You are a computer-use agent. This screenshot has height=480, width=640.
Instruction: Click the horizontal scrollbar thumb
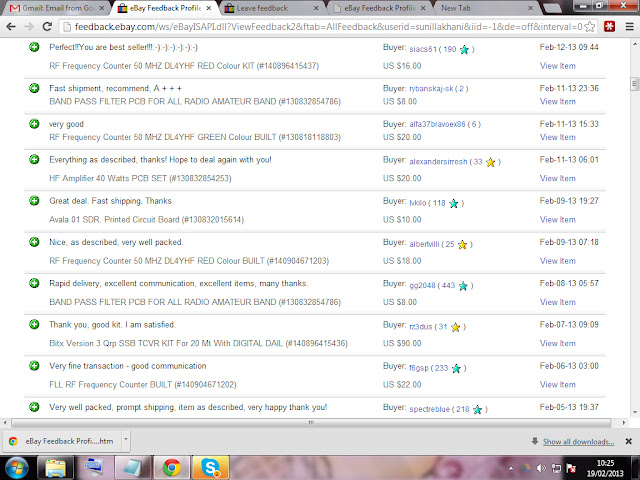coord(311,423)
